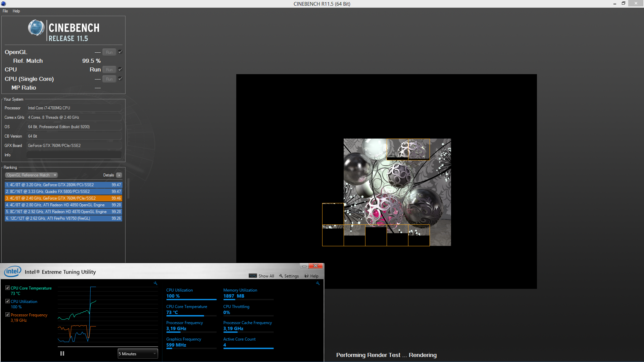Viewport: 644px width, 362px height.
Task: Click the Show All monitor icon
Action: (253, 276)
